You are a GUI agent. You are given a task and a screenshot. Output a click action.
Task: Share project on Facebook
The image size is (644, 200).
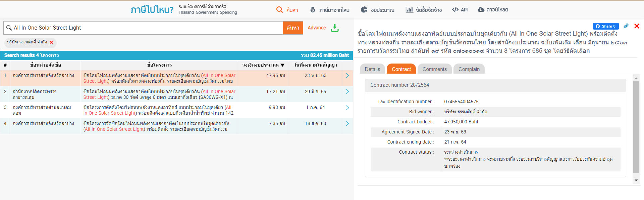605,26
